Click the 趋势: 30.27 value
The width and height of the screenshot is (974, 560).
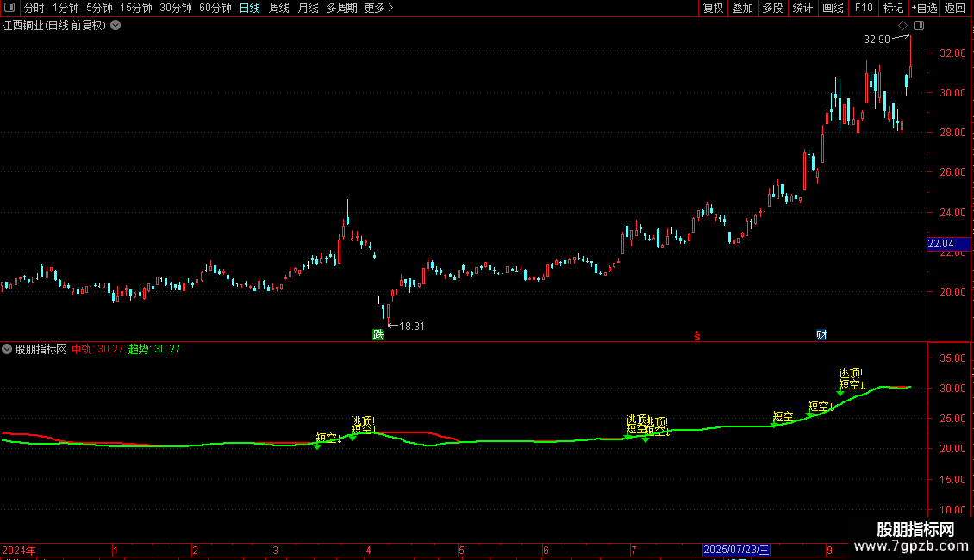[154, 349]
